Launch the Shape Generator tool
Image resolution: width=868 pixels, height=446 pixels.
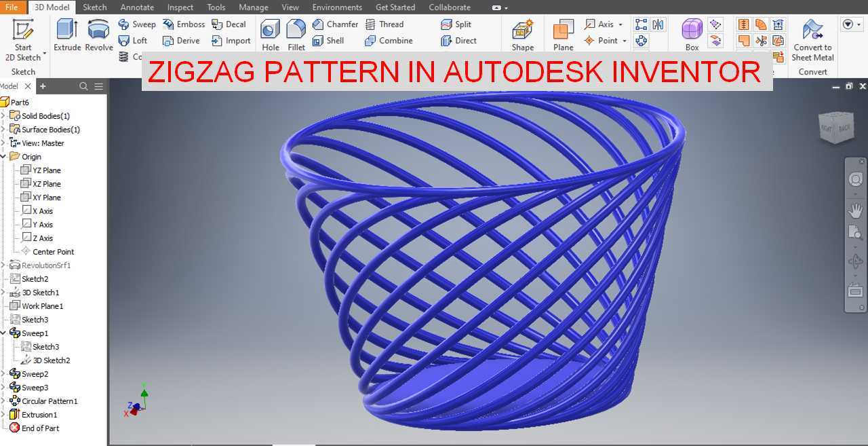point(523,35)
